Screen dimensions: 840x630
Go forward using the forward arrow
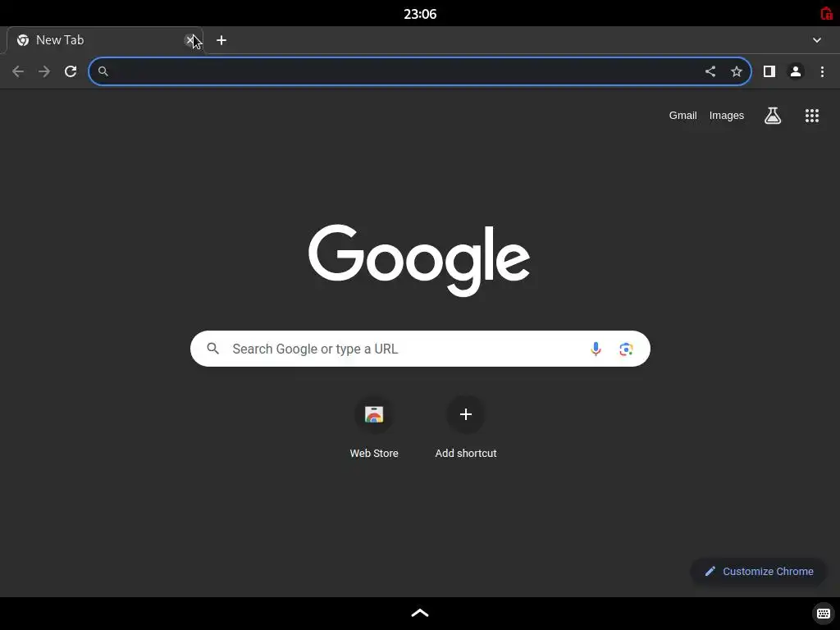(x=44, y=71)
